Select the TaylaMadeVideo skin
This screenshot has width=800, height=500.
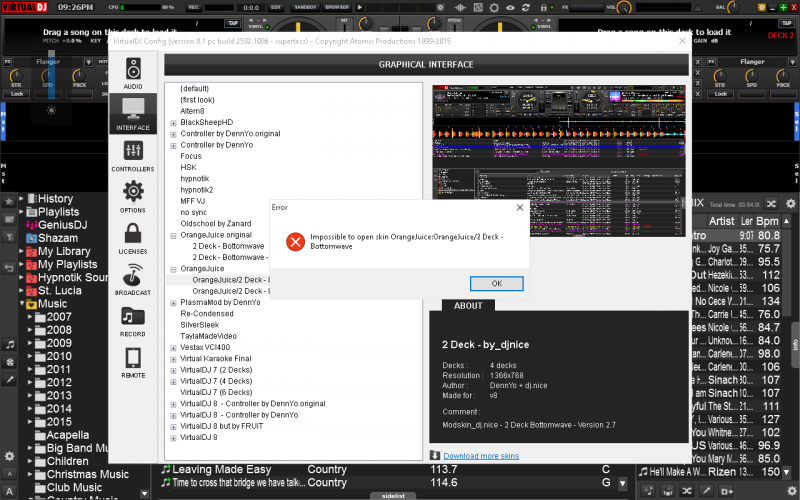[208, 336]
